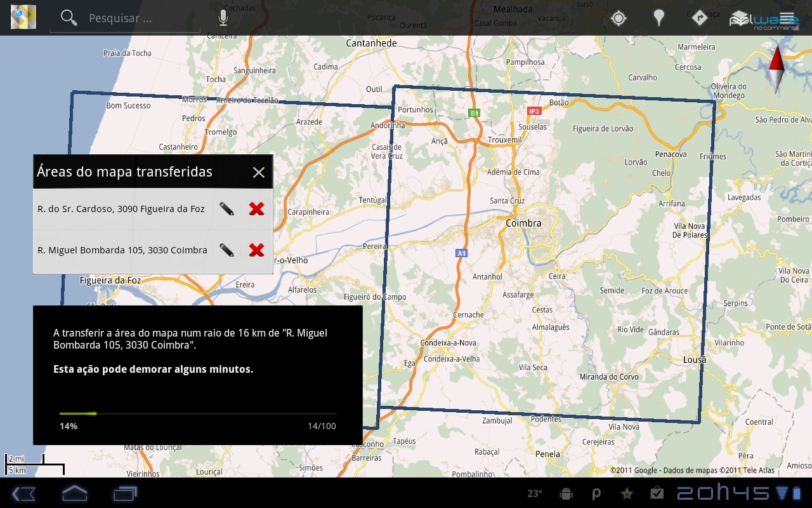812x508 pixels.
Task: Tap Vila Nova De Poiares label
Action: coord(690,231)
